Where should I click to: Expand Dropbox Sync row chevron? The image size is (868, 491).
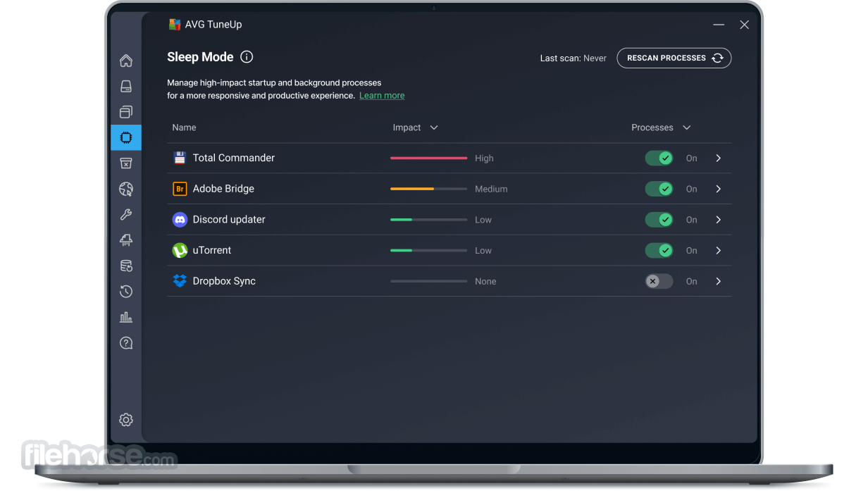719,281
